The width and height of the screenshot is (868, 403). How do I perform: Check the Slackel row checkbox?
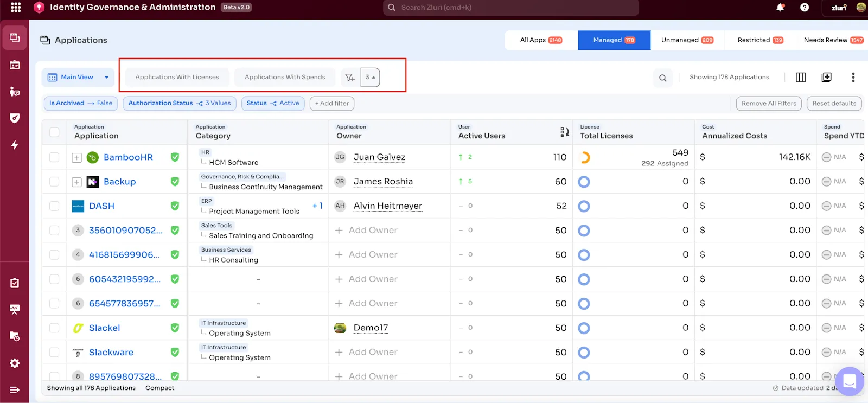(54, 328)
